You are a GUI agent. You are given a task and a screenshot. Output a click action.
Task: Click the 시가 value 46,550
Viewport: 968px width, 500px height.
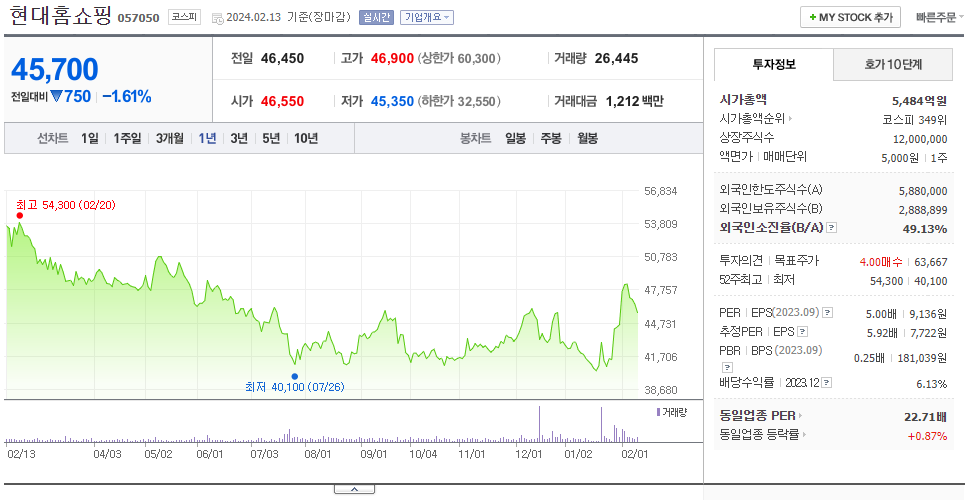point(282,101)
